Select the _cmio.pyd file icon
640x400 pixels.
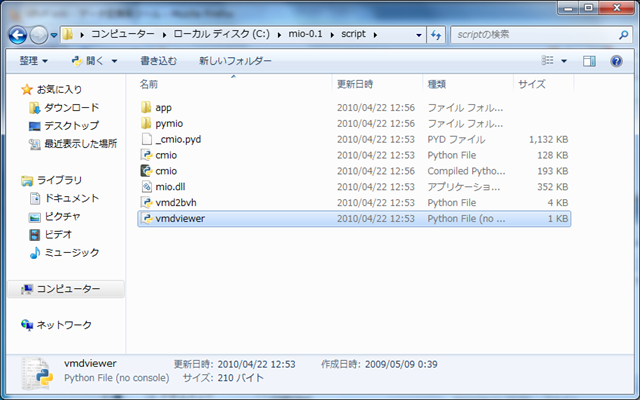pyautogui.click(x=146, y=139)
